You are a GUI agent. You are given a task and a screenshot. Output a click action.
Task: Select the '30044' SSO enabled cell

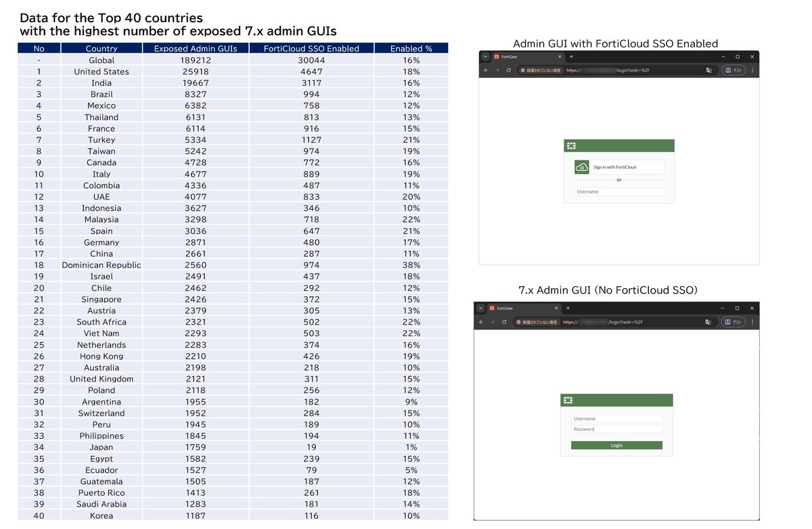[x=311, y=60]
